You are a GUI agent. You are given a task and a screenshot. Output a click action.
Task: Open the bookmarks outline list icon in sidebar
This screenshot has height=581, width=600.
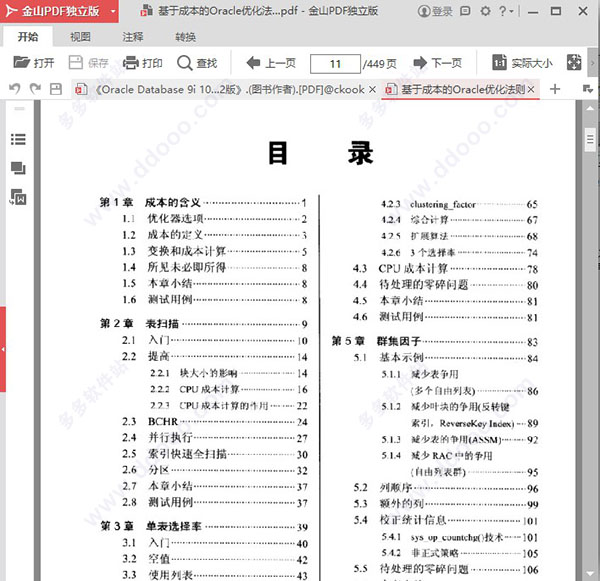(x=18, y=139)
